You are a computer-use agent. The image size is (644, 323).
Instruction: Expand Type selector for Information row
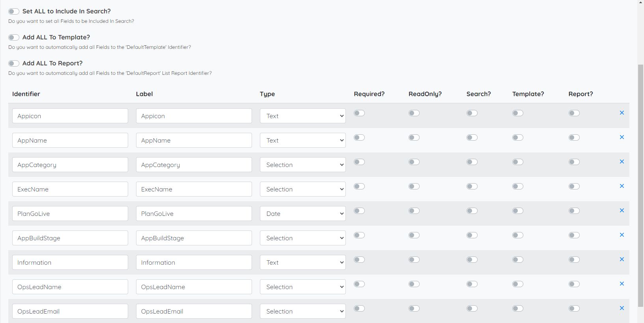303,262
